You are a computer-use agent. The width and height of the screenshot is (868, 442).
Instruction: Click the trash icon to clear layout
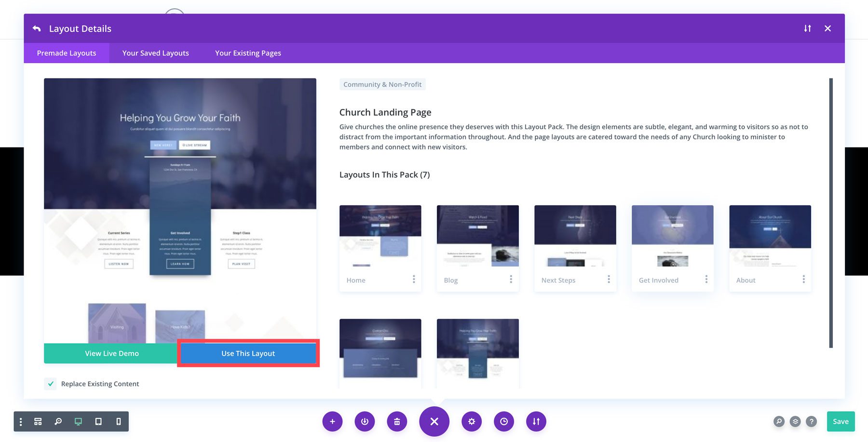(x=396, y=421)
